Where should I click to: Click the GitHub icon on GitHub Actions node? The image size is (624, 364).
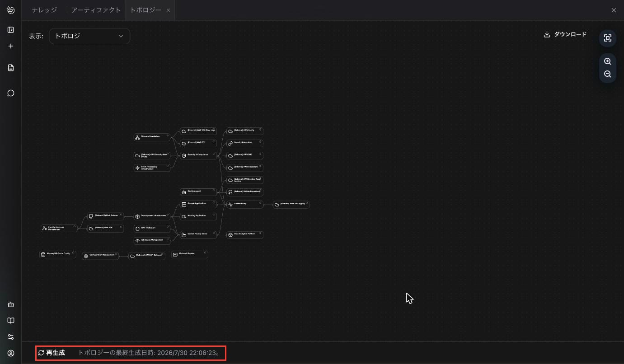[91, 217]
